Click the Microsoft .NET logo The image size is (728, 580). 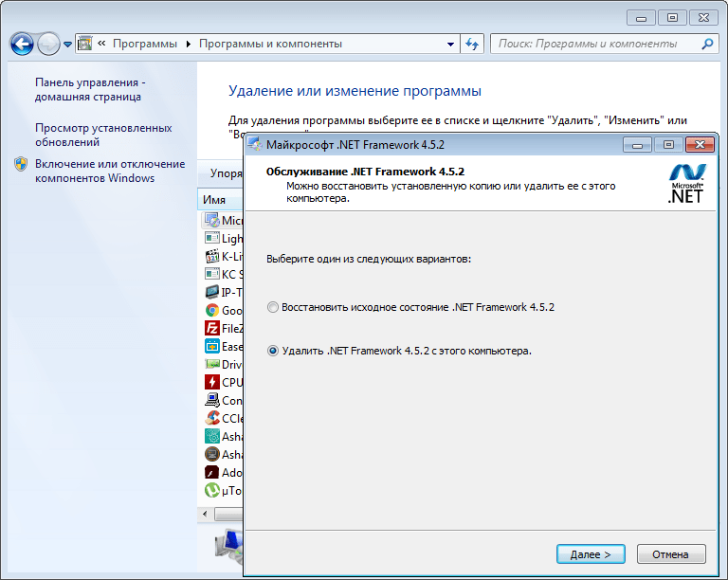pos(686,183)
